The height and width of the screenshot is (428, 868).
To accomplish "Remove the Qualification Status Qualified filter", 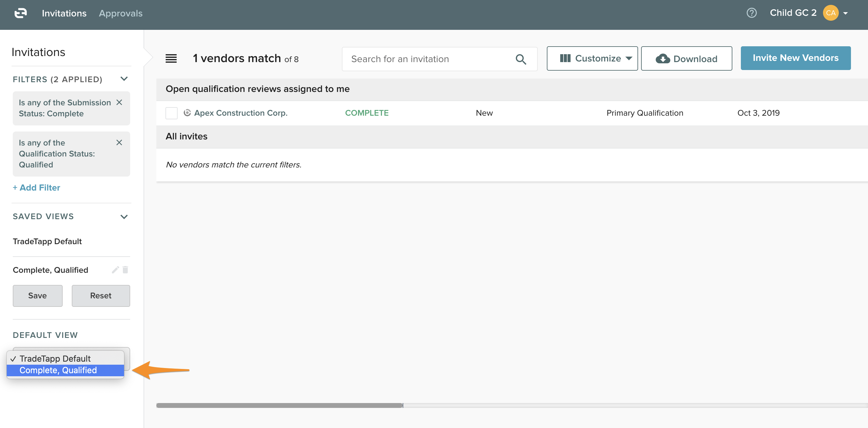I will [119, 143].
